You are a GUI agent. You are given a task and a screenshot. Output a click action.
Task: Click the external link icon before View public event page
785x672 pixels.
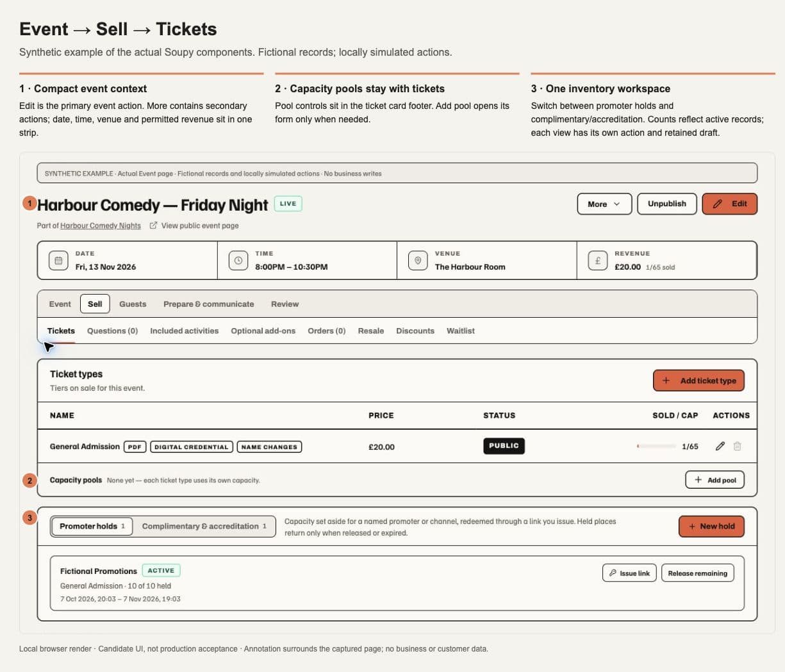pyautogui.click(x=153, y=225)
